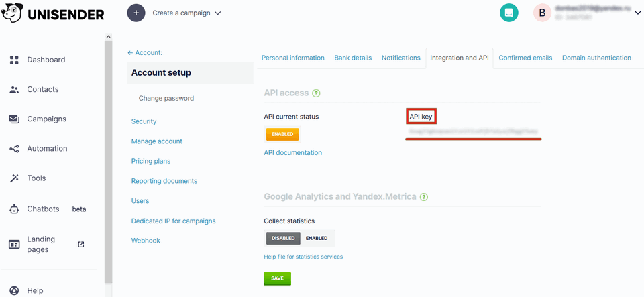Open the Security settings link

pyautogui.click(x=144, y=121)
